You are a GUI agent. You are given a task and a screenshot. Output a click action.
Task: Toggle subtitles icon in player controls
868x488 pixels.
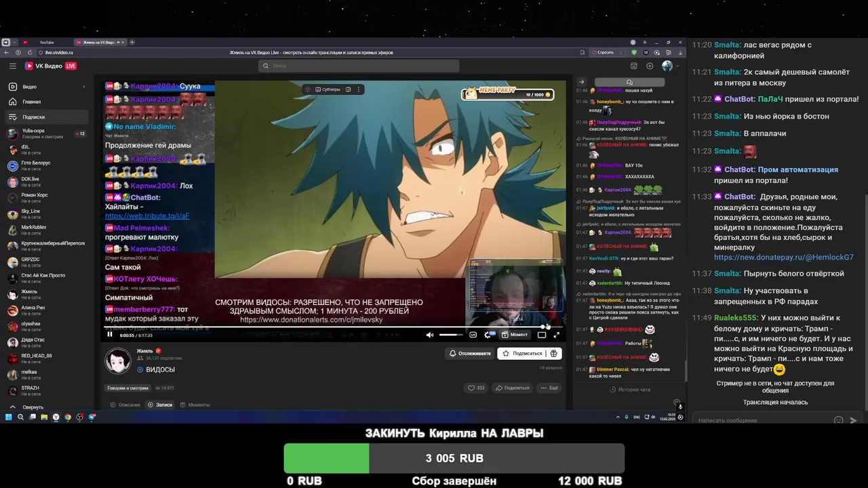pyautogui.click(x=473, y=334)
